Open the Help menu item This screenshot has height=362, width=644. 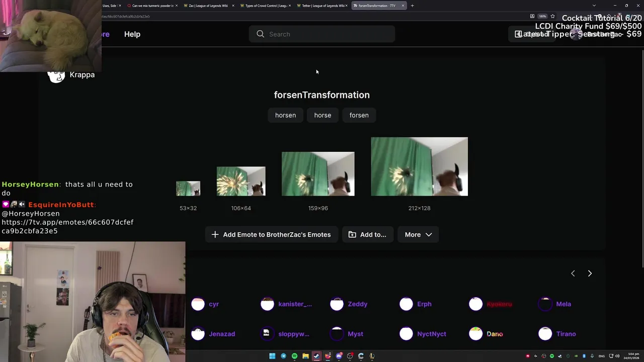pos(132,34)
